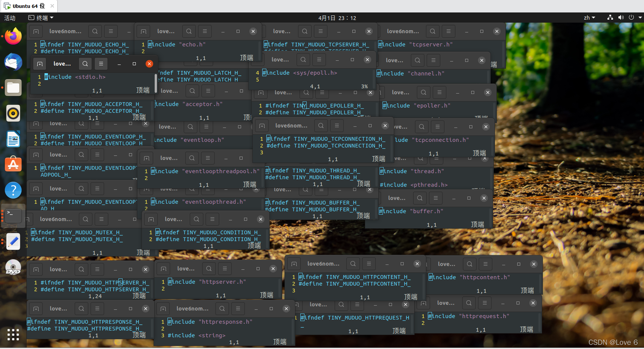Open Rhythmbox music player from the dock
Viewport: 644px width, 349px height.
[x=13, y=113]
